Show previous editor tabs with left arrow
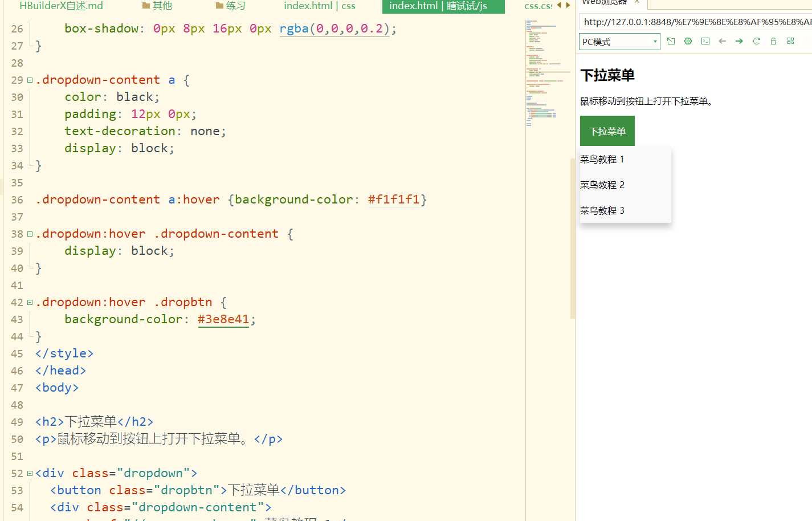This screenshot has height=521, width=812. click(x=559, y=5)
